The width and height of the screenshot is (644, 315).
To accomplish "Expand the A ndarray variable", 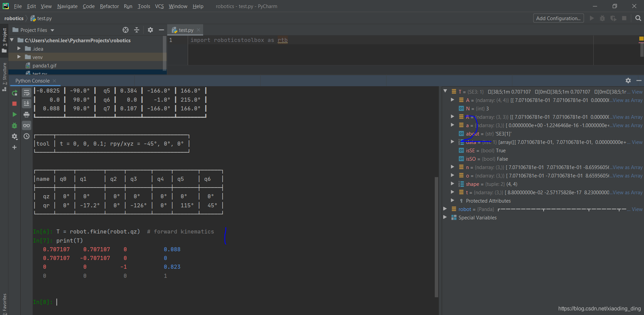I will coord(453,100).
